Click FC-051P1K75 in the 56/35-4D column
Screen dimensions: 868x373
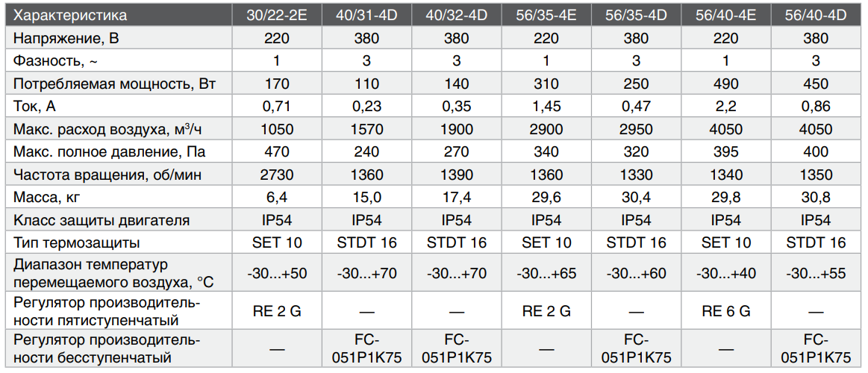coord(635,349)
